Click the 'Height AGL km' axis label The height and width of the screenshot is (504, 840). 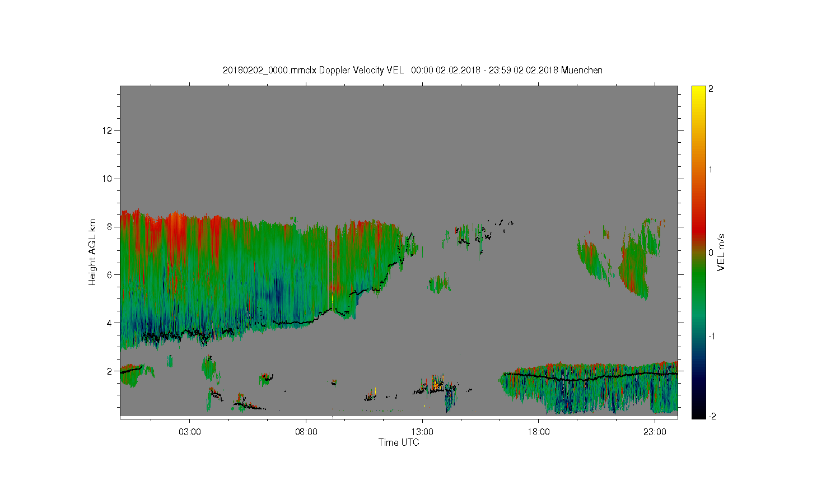92,252
